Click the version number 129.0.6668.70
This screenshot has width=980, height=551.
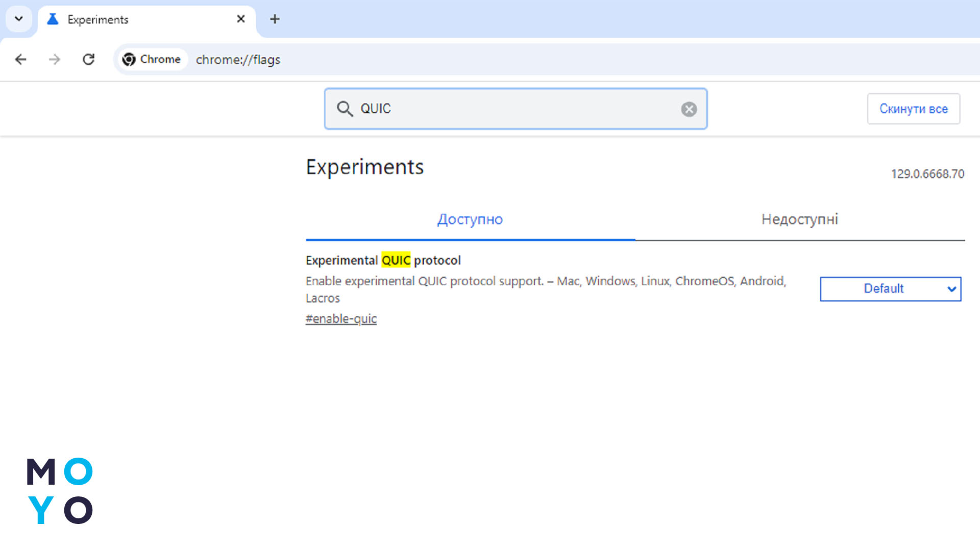927,174
